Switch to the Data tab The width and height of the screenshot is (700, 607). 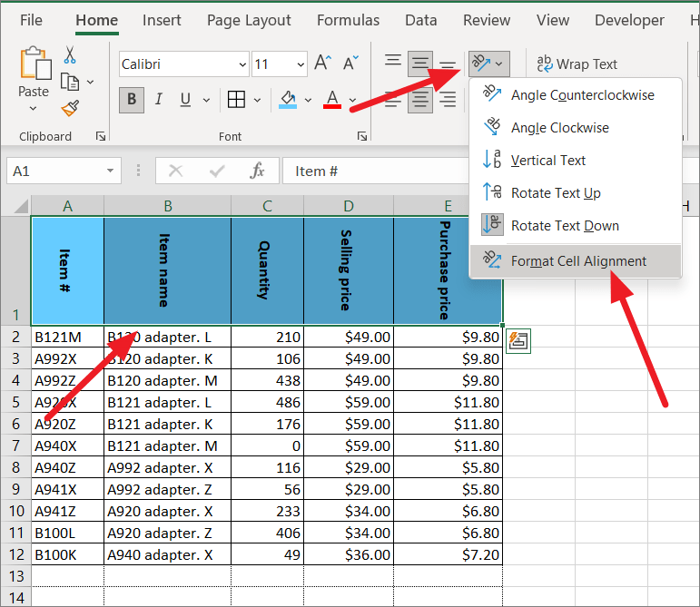(421, 20)
